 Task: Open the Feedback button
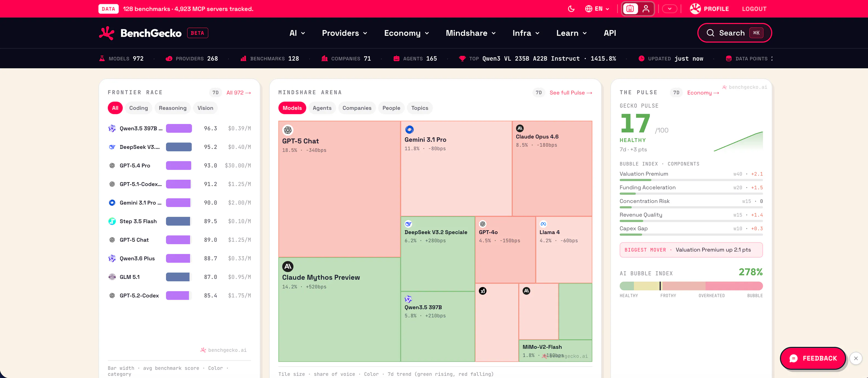813,358
